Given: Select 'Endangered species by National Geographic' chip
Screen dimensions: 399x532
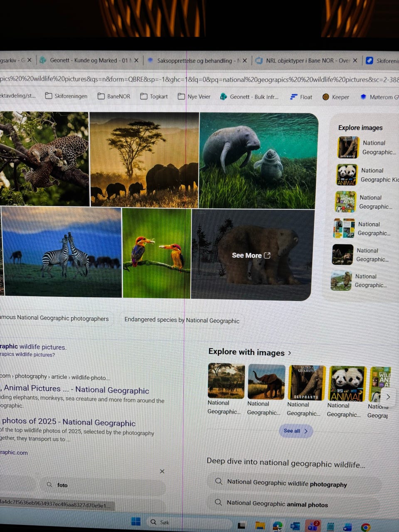Looking at the screenshot, I should 182,320.
